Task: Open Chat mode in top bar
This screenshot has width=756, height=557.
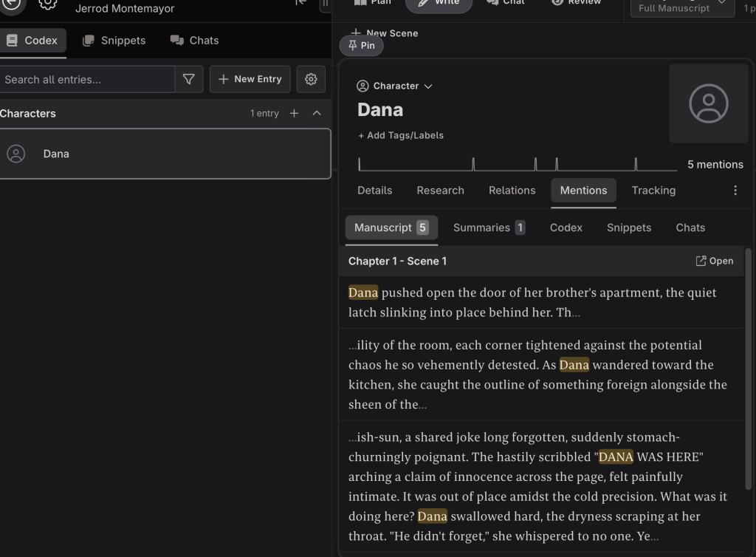Action: click(x=505, y=2)
